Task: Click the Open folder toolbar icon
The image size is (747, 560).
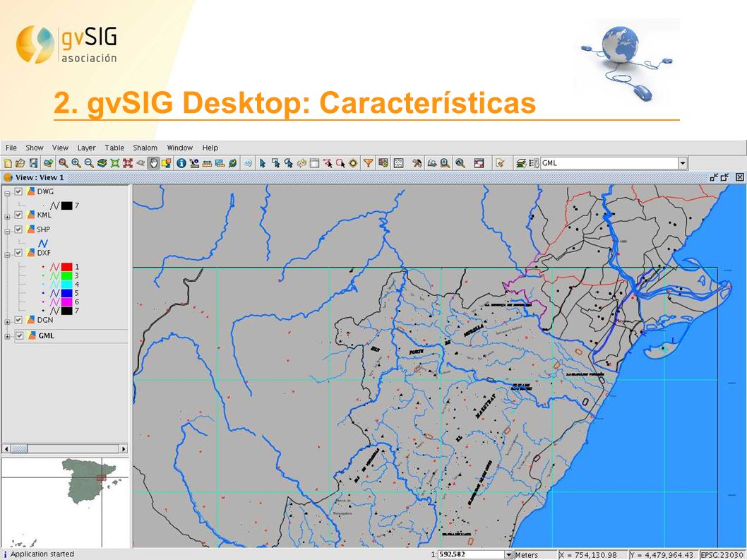Action: 20,163
